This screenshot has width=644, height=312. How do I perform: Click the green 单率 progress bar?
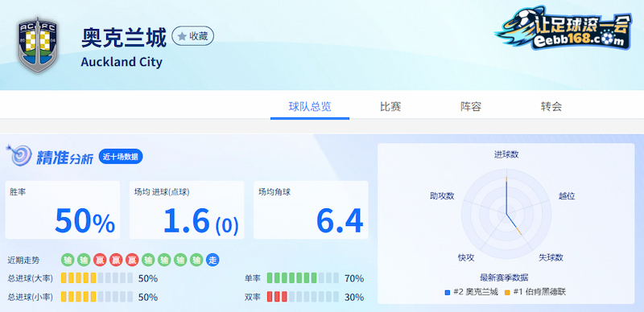(x=303, y=278)
